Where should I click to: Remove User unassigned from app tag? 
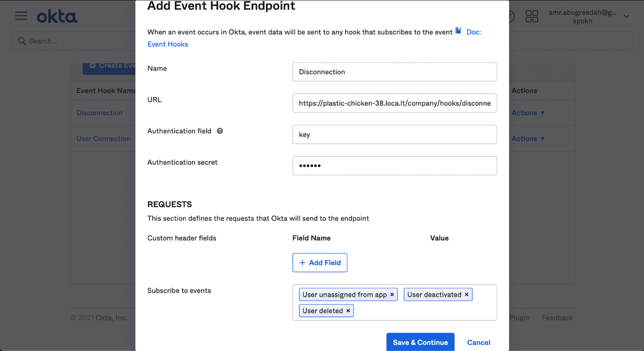coord(392,295)
